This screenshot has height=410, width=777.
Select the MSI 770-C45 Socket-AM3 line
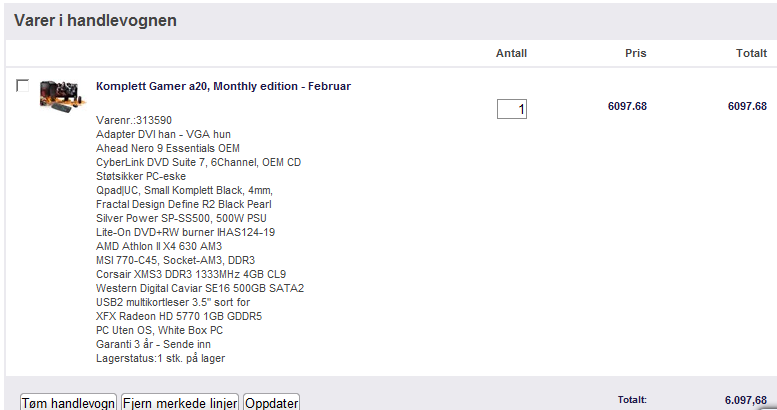click(x=175, y=260)
